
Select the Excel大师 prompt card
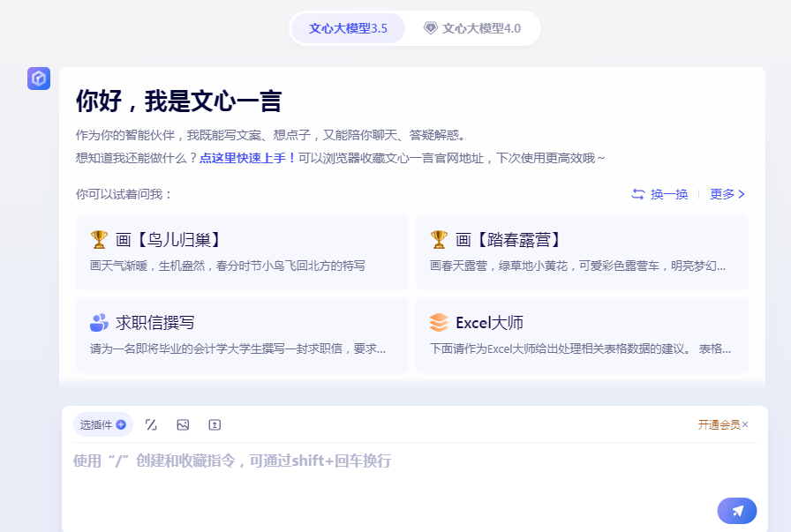(582, 335)
